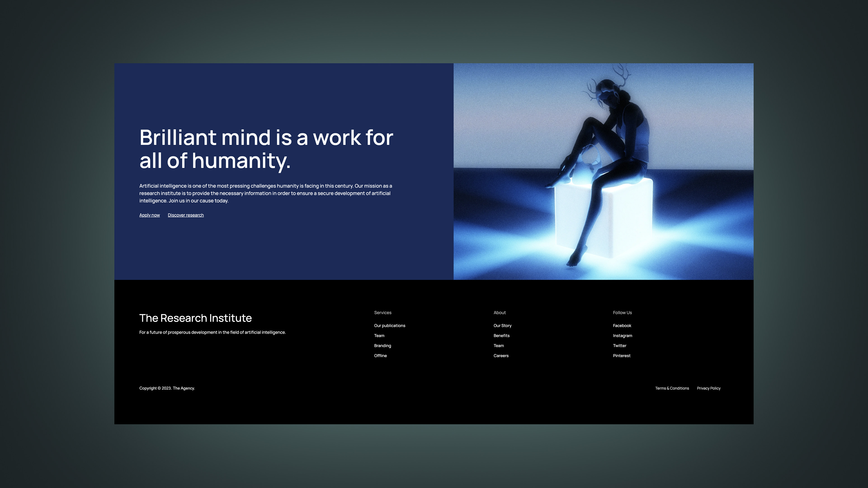Click the Twitter follow link
The image size is (868, 488).
[619, 346]
